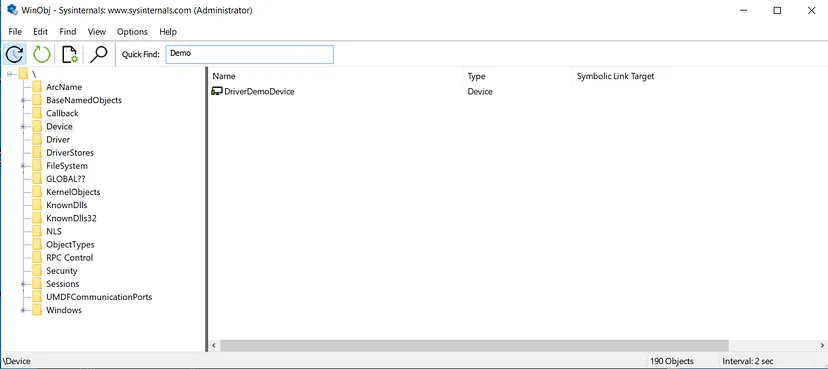Click the scrollbar right arrow

[x=822, y=345]
